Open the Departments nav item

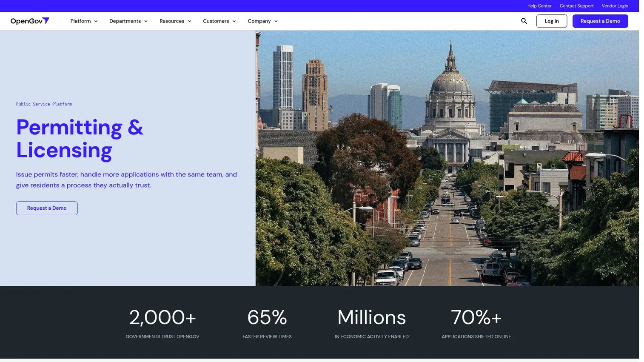(125, 21)
